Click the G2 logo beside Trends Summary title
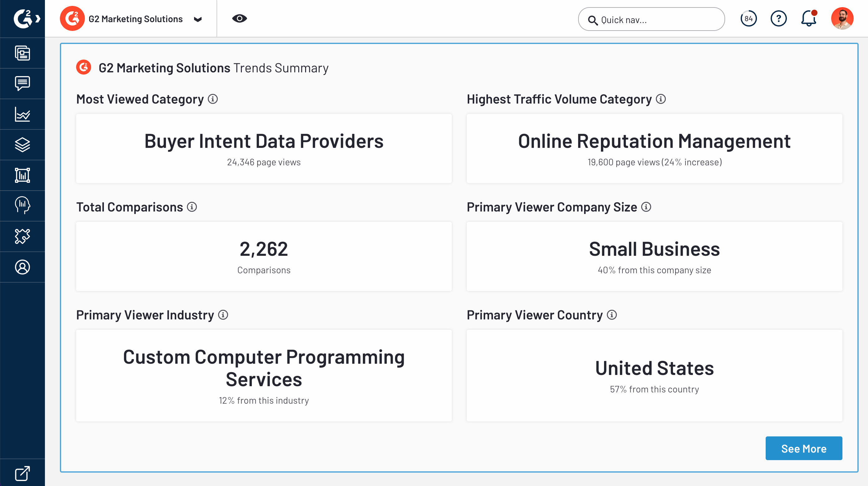 coord(84,67)
